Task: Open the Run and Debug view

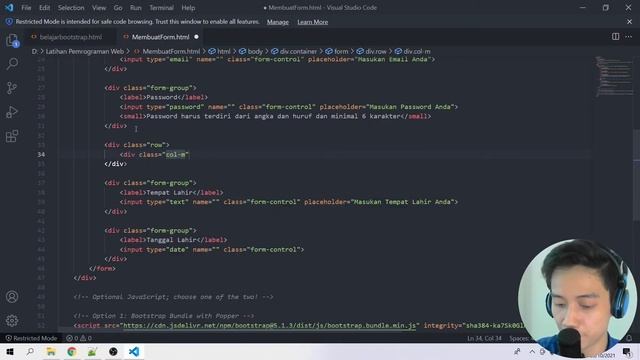Action: click(x=12, y=112)
